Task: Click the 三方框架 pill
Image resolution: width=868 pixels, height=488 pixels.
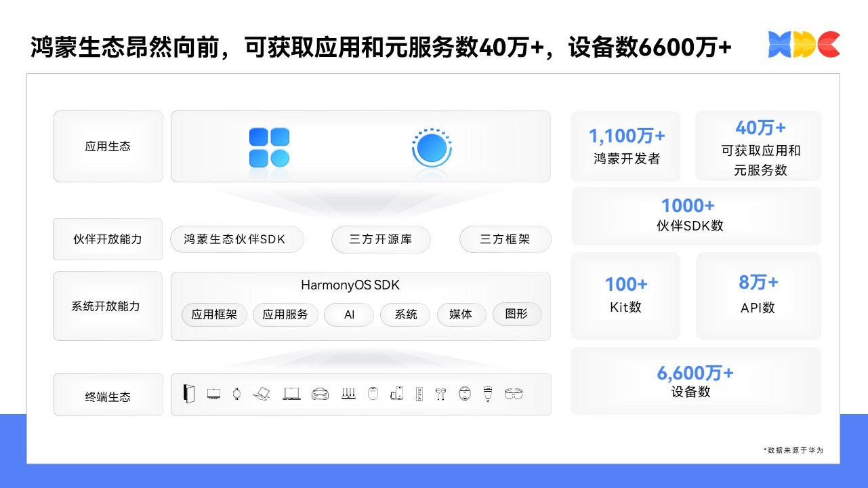Action: 505,239
